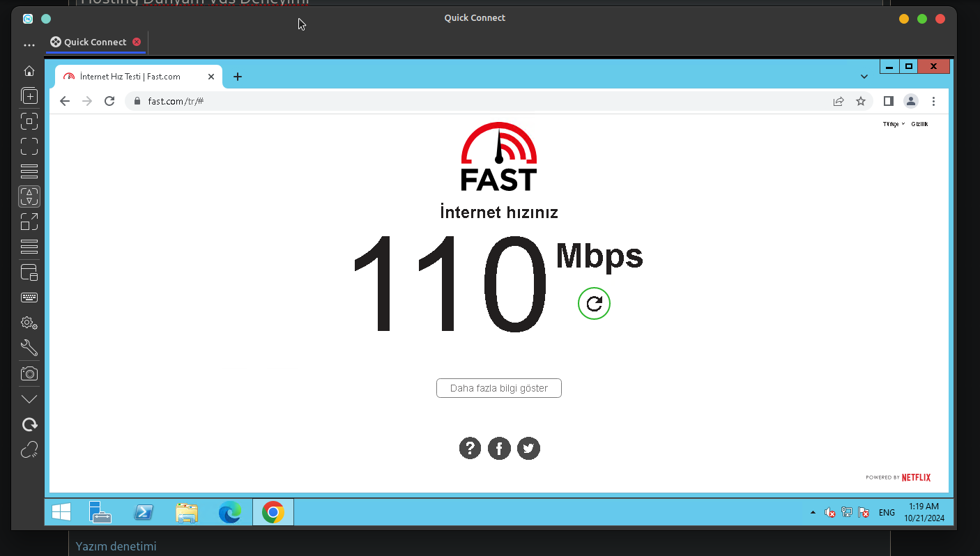Screen dimensions: 980x556
Task: Open the Windows Start menu
Action: tap(61, 512)
